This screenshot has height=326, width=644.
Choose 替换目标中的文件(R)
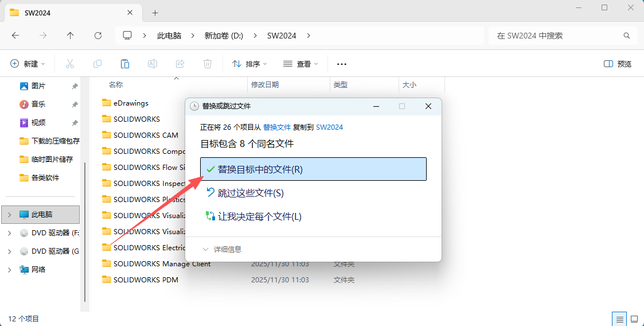[x=313, y=169]
